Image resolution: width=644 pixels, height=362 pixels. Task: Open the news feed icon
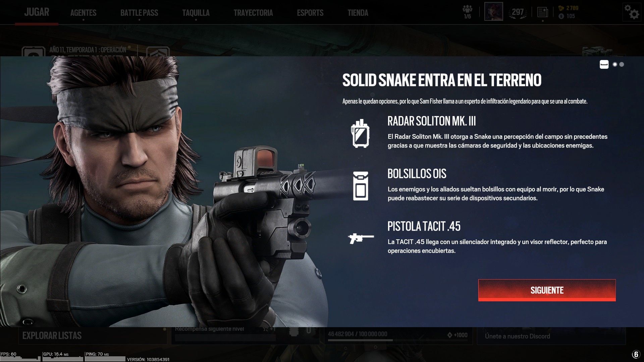pyautogui.click(x=542, y=12)
